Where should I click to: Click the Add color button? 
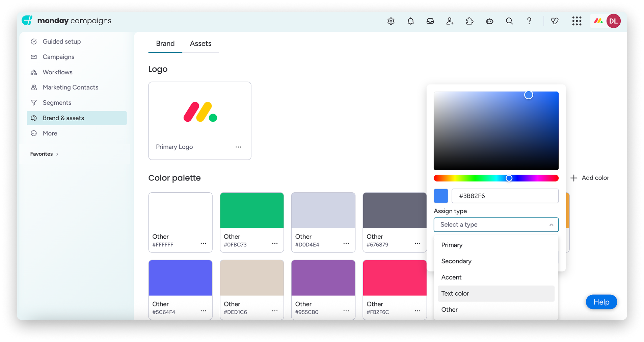click(589, 178)
